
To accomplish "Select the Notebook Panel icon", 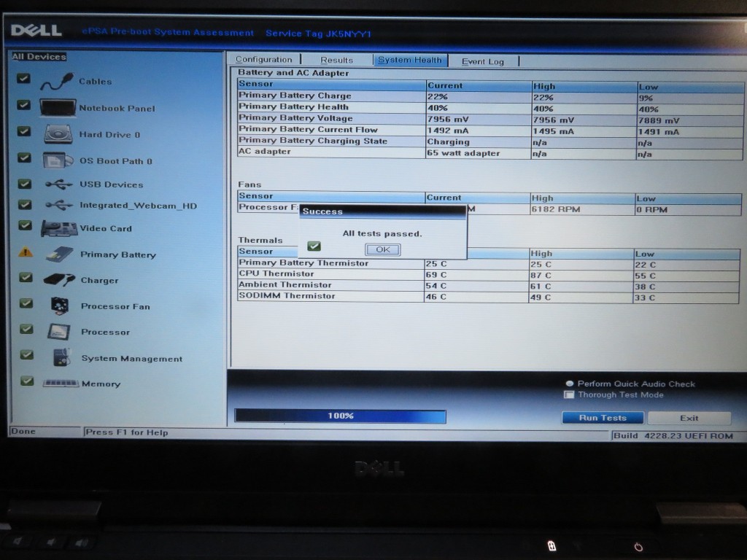I will tap(58, 108).
